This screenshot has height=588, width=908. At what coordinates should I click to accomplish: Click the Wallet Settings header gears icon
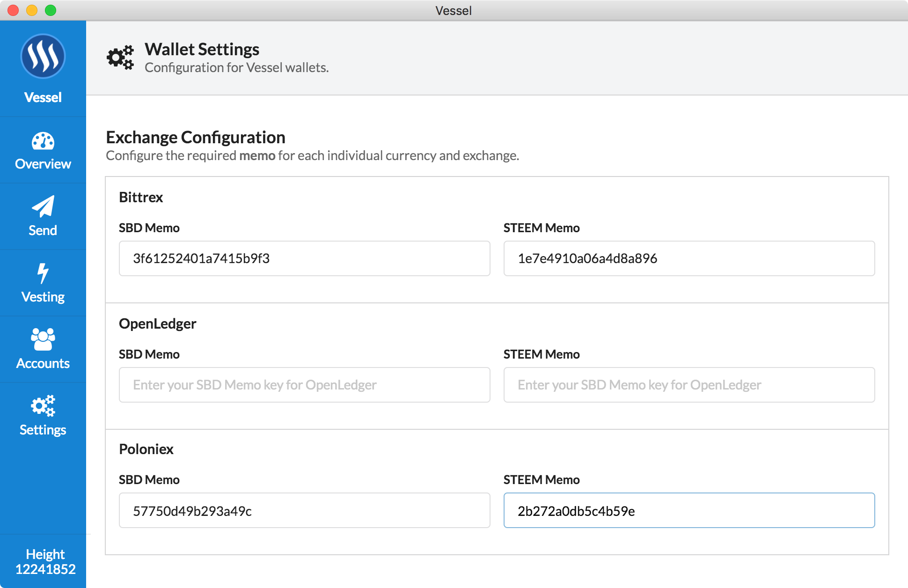coord(120,58)
